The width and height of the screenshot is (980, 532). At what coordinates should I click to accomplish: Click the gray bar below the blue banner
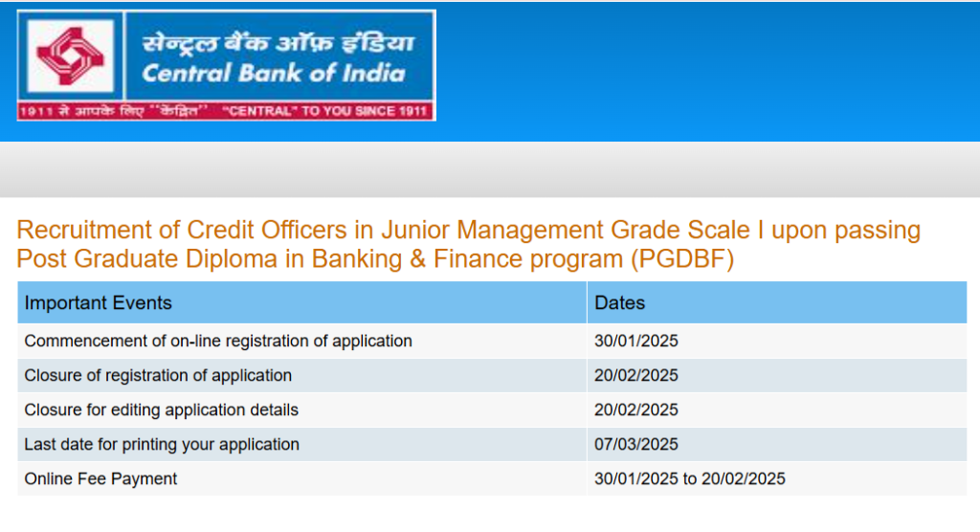coord(490,169)
